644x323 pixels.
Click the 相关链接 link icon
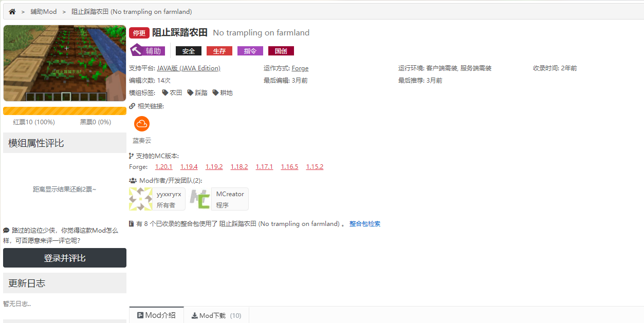132,106
